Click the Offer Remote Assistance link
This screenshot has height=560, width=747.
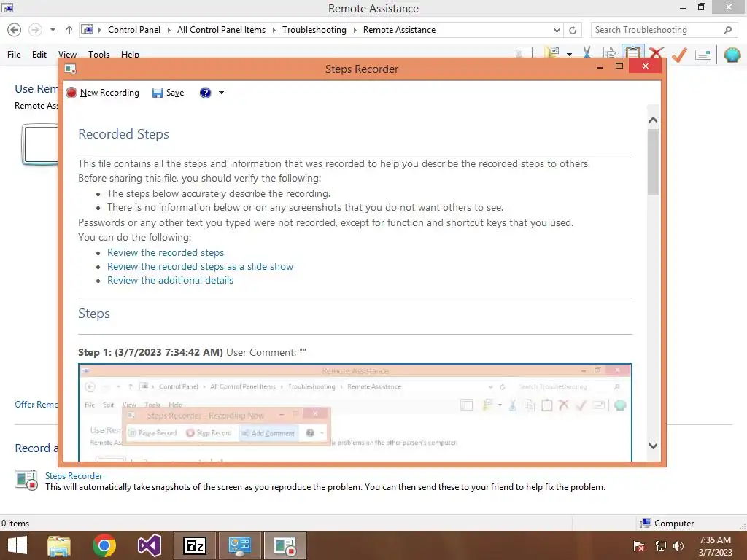(x=36, y=404)
